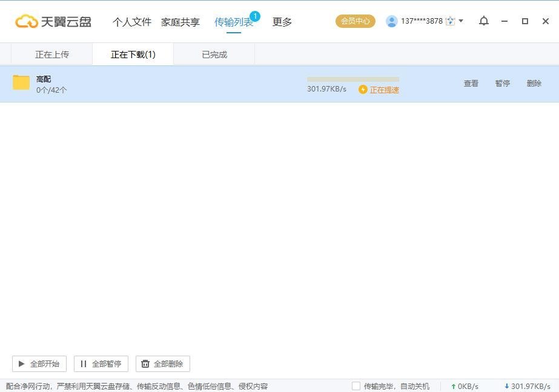Open the notification bell icon
Viewport: 559px width, 392px height.
[483, 21]
